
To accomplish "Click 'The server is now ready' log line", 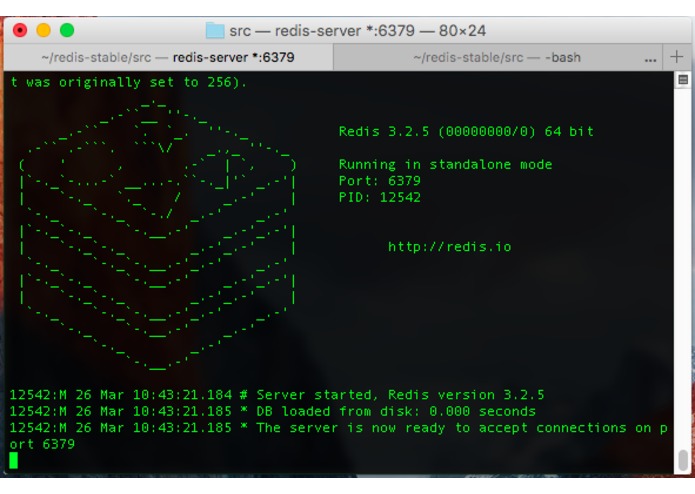I will point(339,428).
